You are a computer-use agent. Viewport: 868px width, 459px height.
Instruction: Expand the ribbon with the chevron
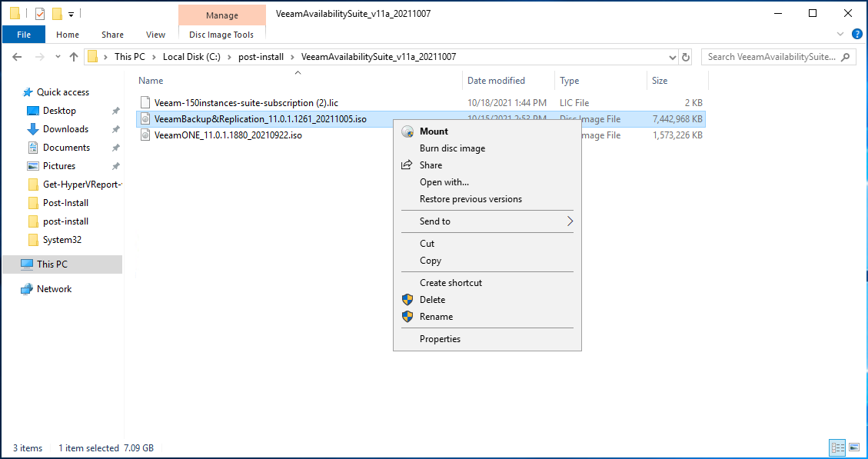pyautogui.click(x=841, y=35)
